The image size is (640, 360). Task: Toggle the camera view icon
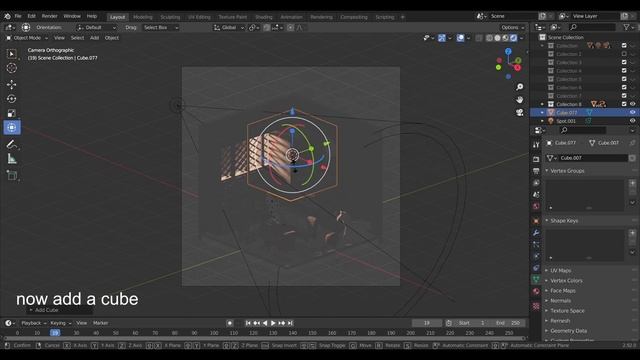click(520, 112)
